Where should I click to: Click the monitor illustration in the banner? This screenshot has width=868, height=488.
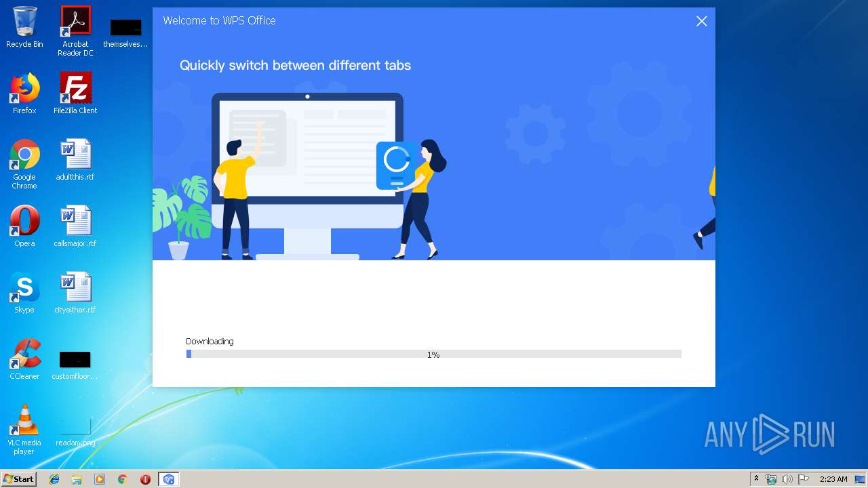307,176
